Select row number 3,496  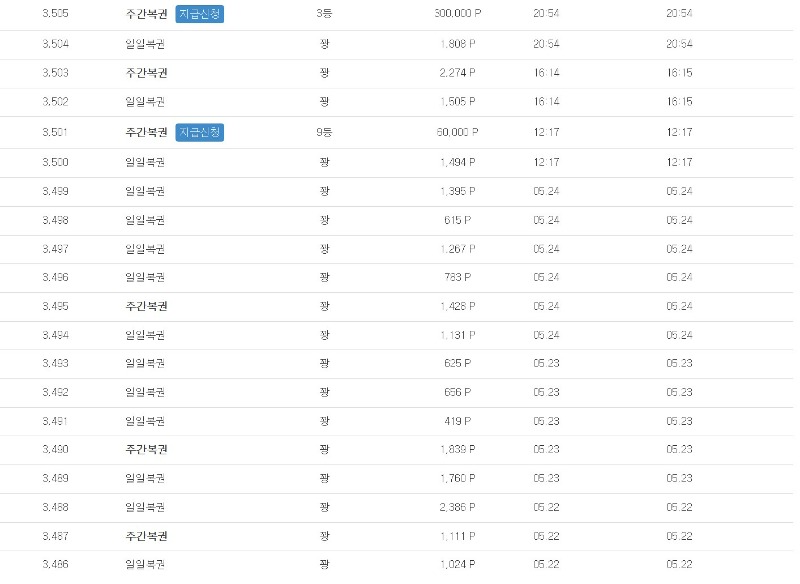[55, 277]
